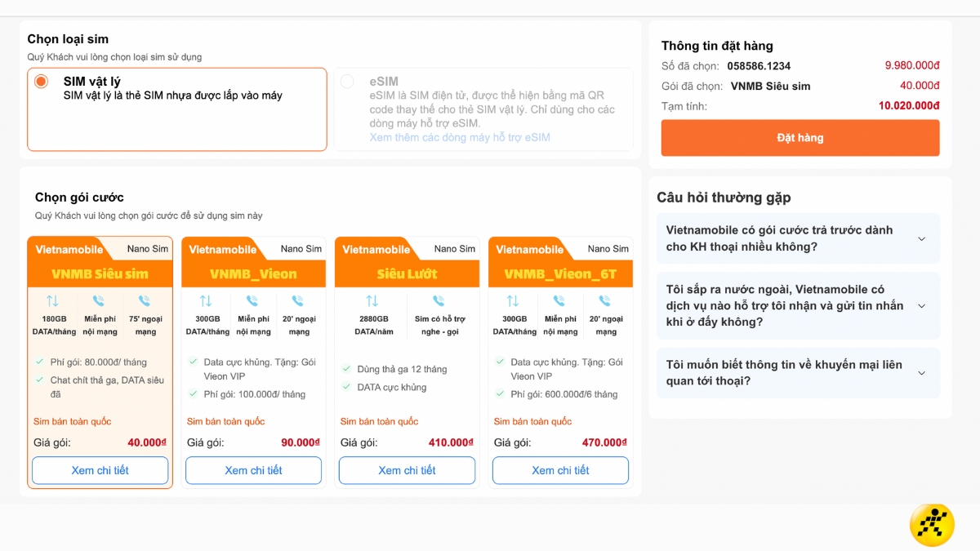Expand the call promotion information question
The image size is (980, 551).
tap(921, 373)
